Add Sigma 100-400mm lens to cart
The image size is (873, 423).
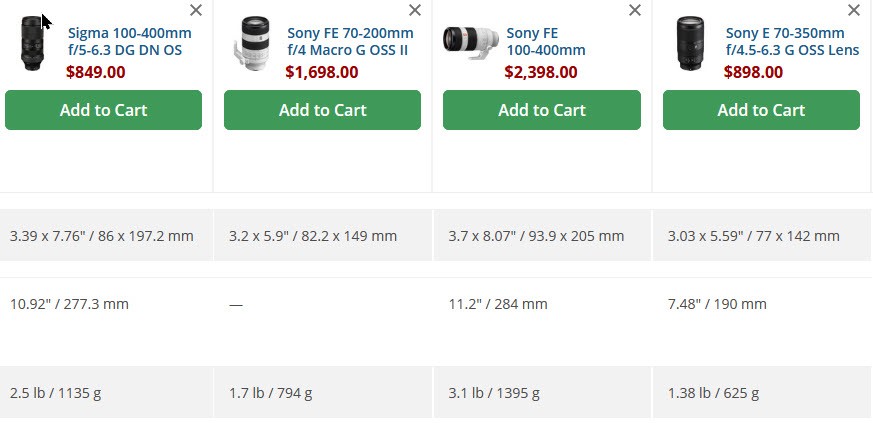(104, 110)
